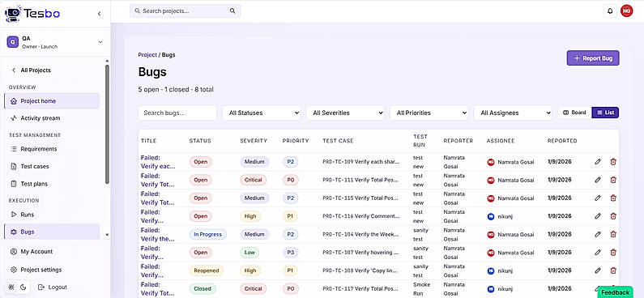The width and height of the screenshot is (644, 298).
Task: Open the Feedback button
Action: click(615, 292)
